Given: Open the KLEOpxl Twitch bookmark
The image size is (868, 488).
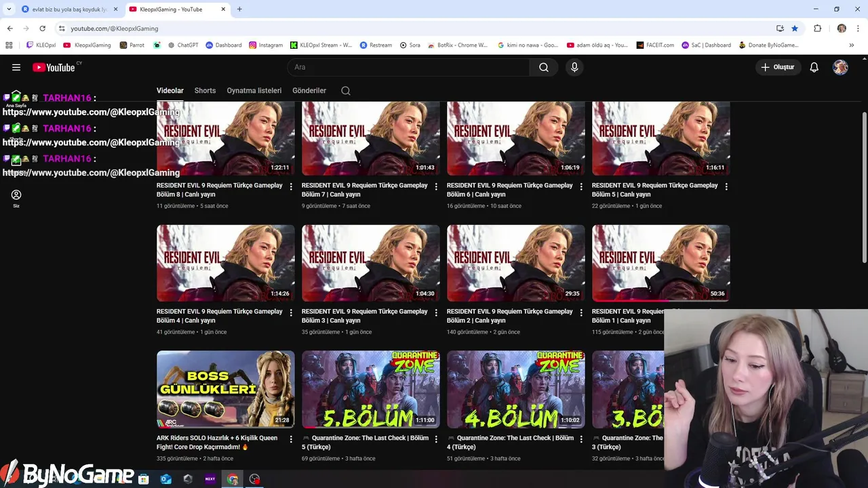Looking at the screenshot, I should coord(41,45).
